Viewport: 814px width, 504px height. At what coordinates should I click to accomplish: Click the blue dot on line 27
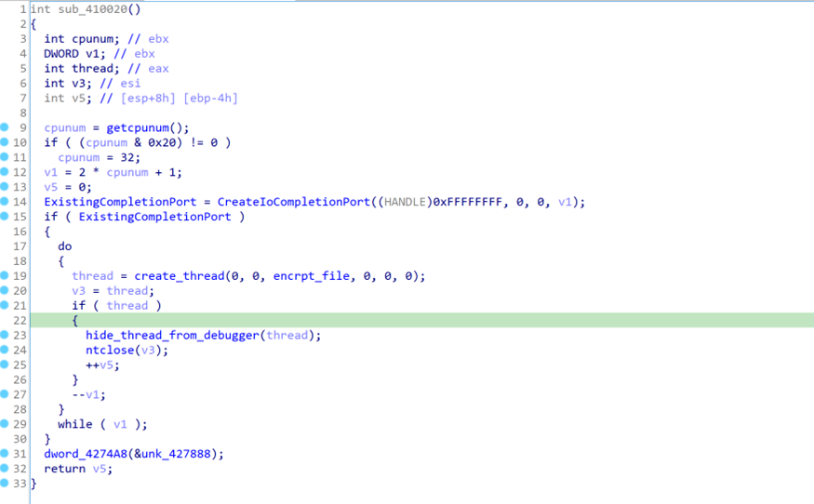click(x=6, y=394)
